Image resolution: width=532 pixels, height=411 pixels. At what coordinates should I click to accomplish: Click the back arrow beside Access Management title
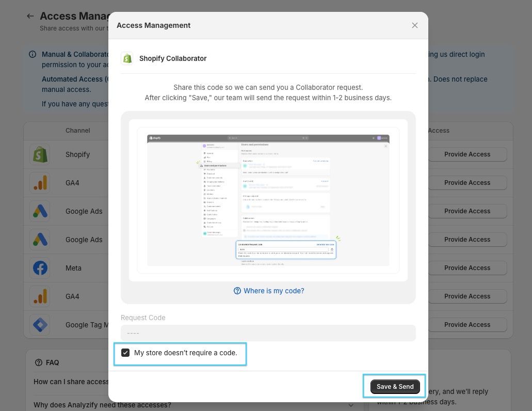coord(30,17)
